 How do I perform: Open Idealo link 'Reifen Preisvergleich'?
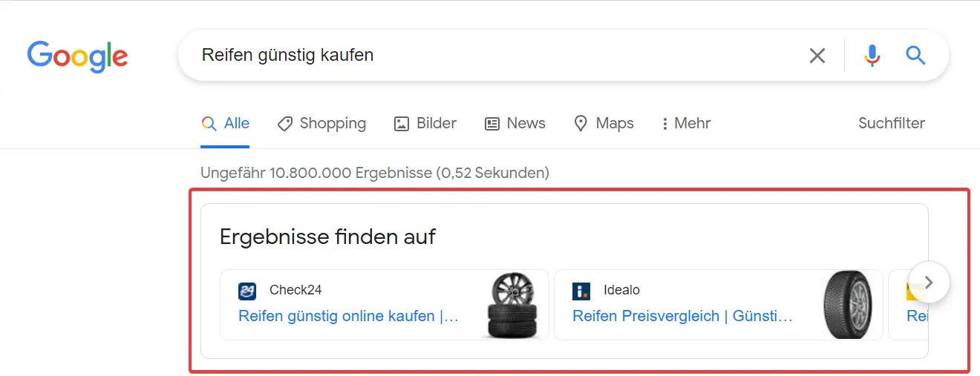(x=682, y=317)
